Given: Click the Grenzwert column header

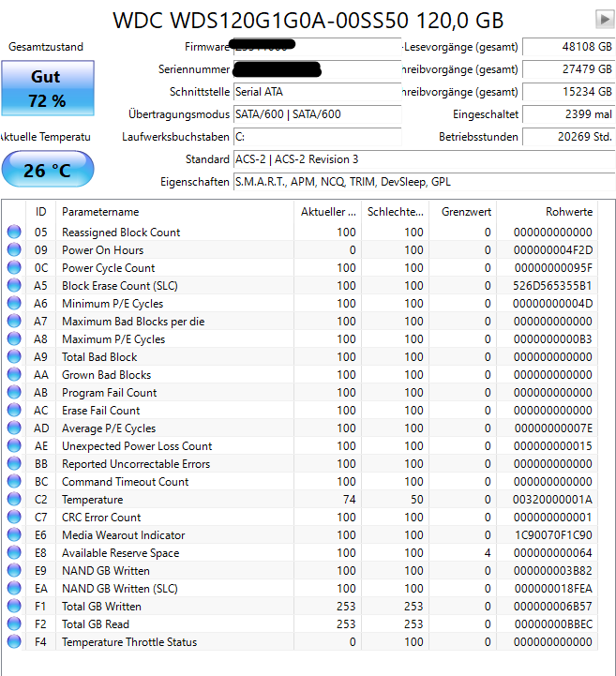Looking at the screenshot, I should (x=463, y=212).
